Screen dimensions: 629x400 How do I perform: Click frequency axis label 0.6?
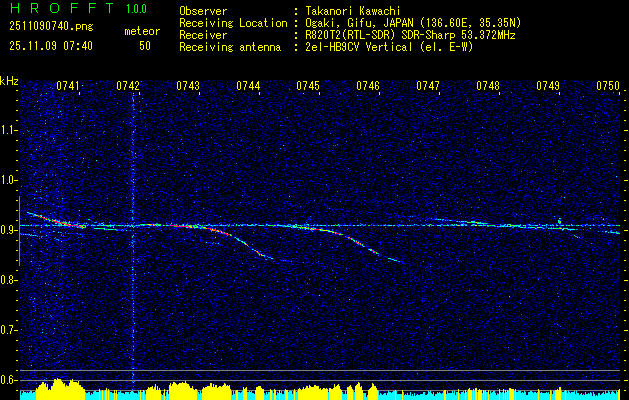9,380
